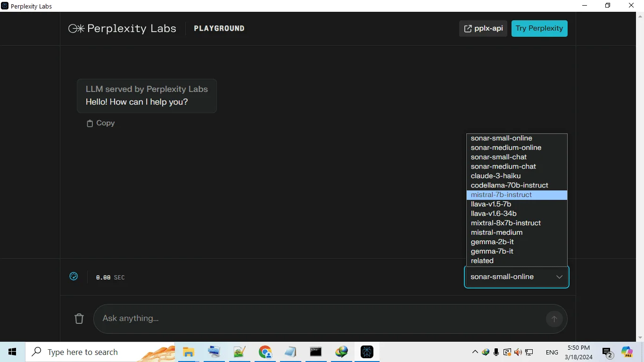644x362 pixels.
Task: Click the "LLM served by Perplexity Labs" label
Action: coord(147,89)
